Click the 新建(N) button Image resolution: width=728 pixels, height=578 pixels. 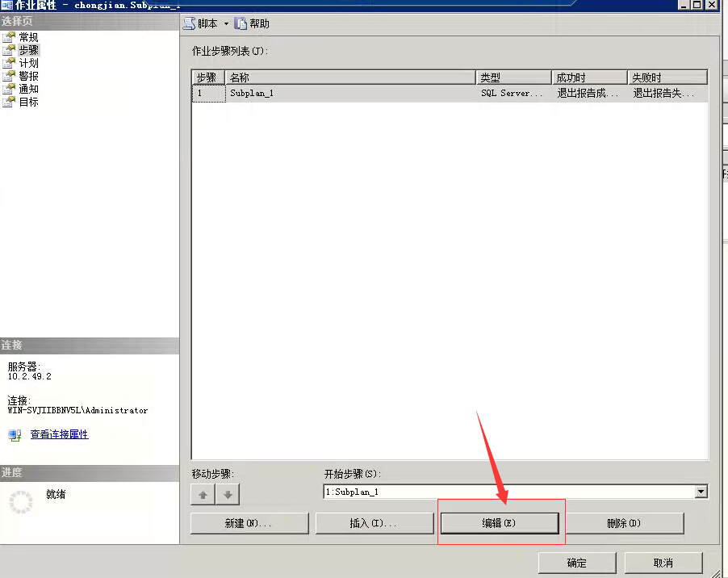tap(249, 523)
